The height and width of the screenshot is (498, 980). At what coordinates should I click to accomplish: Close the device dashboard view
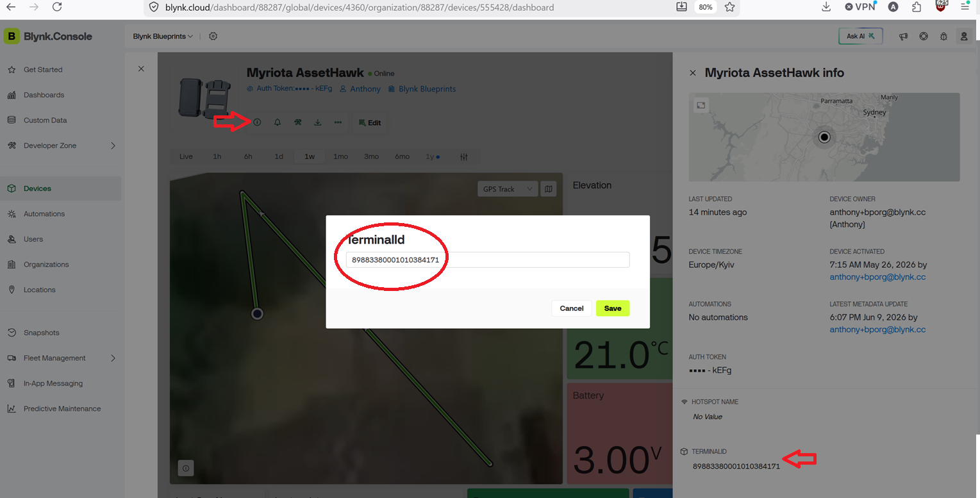click(x=141, y=69)
